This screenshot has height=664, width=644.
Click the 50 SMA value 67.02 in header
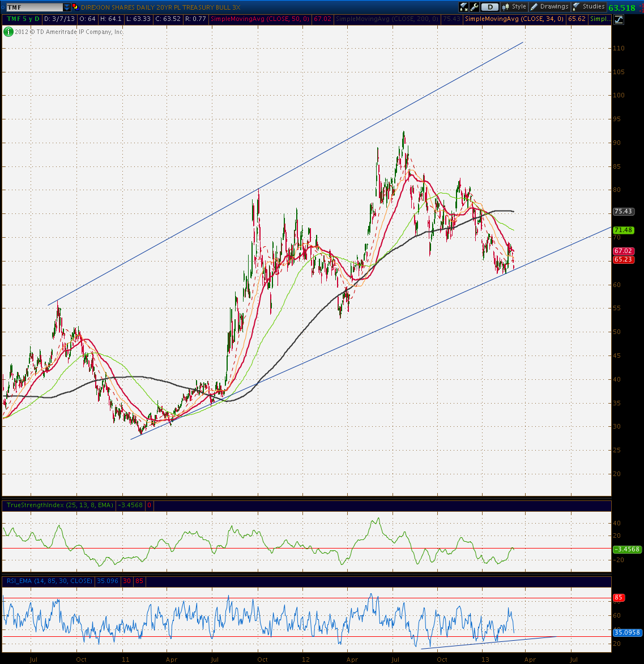322,19
